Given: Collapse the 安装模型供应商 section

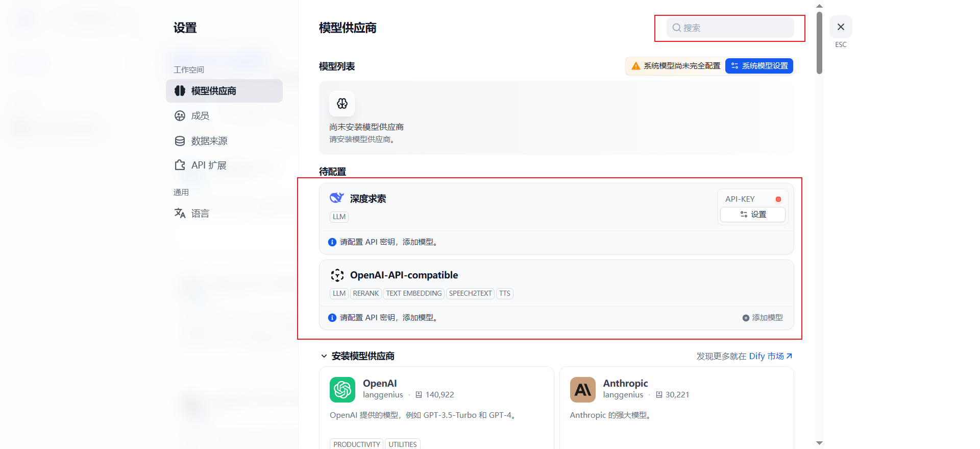Looking at the screenshot, I should pyautogui.click(x=324, y=356).
